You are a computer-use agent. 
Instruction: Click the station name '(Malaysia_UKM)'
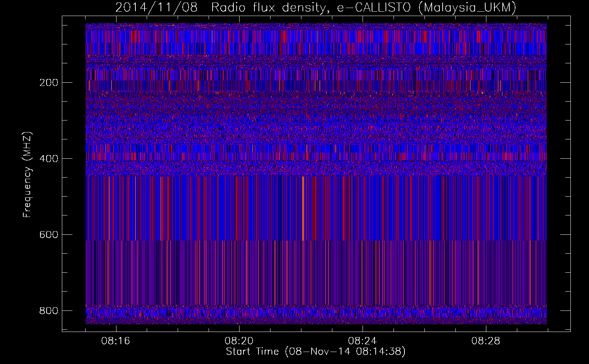467,8
